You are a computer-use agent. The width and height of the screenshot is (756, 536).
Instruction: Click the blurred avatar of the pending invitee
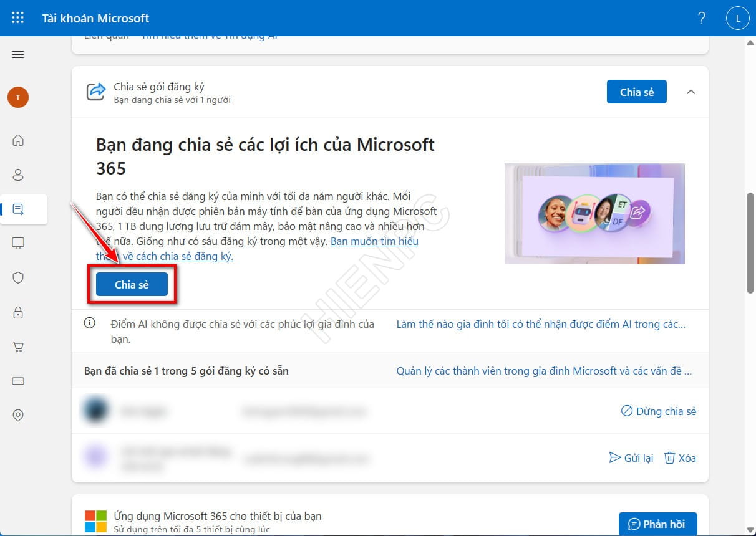click(95, 457)
